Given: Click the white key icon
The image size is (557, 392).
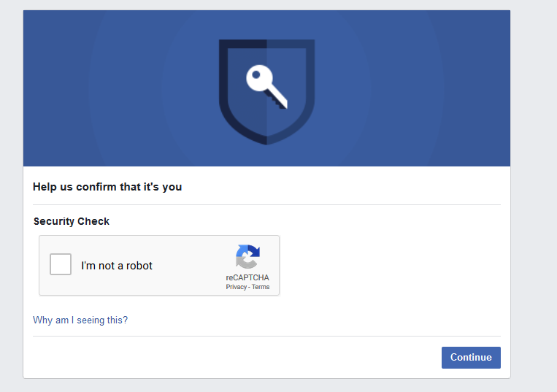Looking at the screenshot, I should (265, 85).
